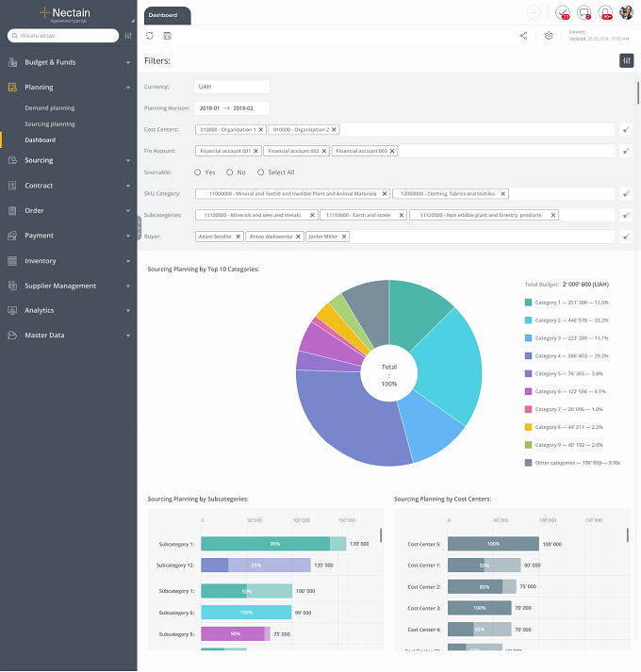The image size is (641, 672).
Task: Select the Sourcable No radio button
Action: click(x=230, y=172)
